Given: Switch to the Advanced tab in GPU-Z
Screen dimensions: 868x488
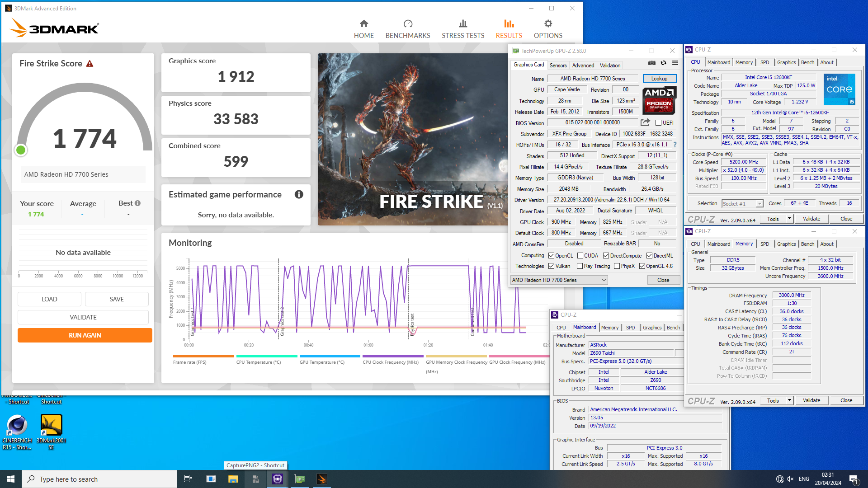Looking at the screenshot, I should point(583,66).
